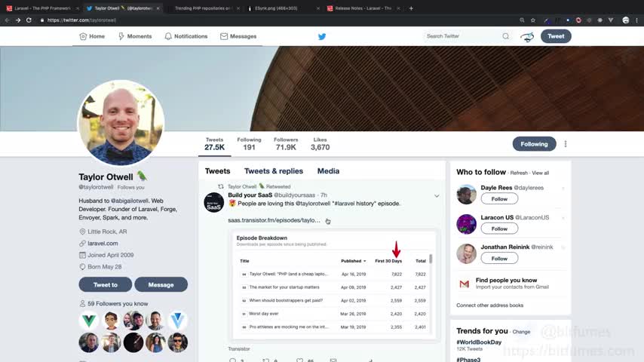644x362 pixels.
Task: Bookmark this page with the star icon
Action: click(533, 20)
